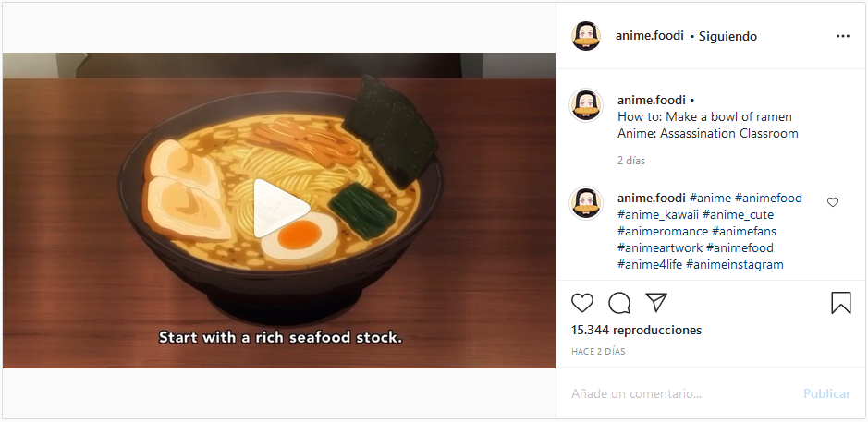Open the three-dot more options menu
Image resolution: width=868 pixels, height=422 pixels.
coord(842,36)
